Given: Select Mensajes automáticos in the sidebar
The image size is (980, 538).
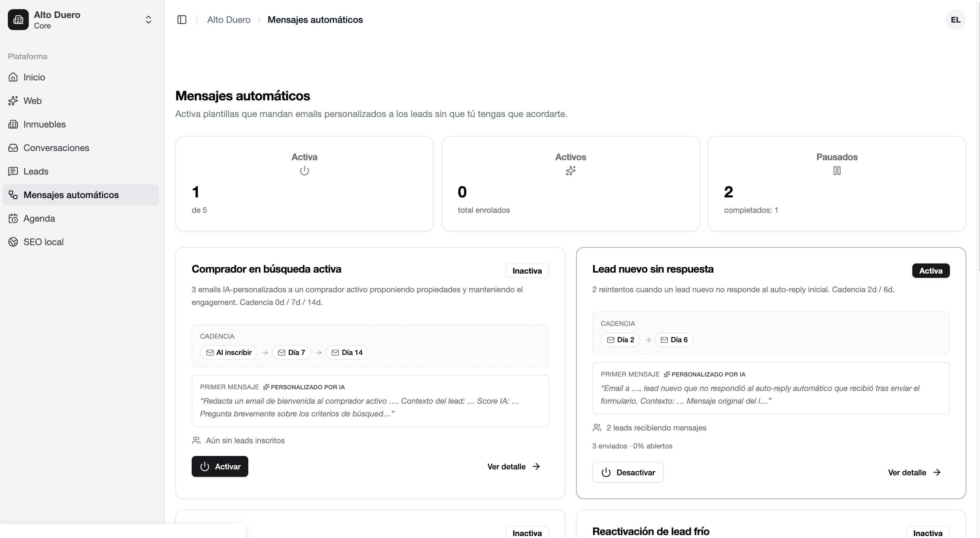Looking at the screenshot, I should pos(81,195).
